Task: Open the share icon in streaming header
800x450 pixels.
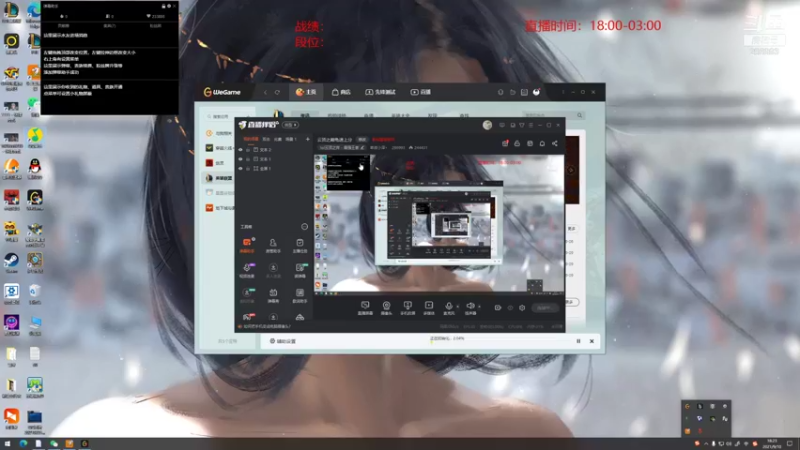Action: pyautogui.click(x=555, y=143)
